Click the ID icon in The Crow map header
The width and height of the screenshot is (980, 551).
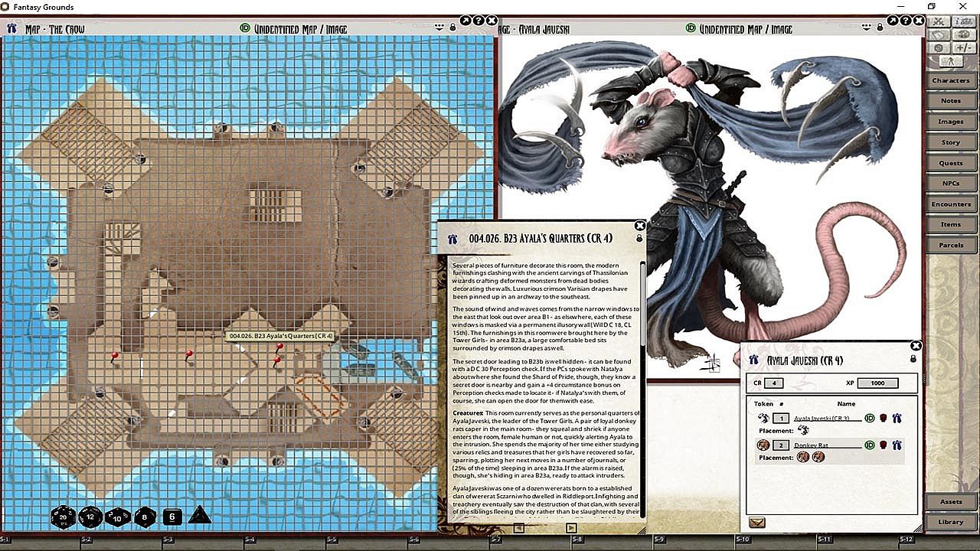point(245,28)
